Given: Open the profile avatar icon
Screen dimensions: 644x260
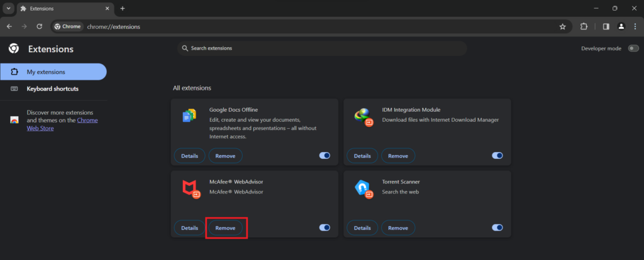Looking at the screenshot, I should pos(621,26).
